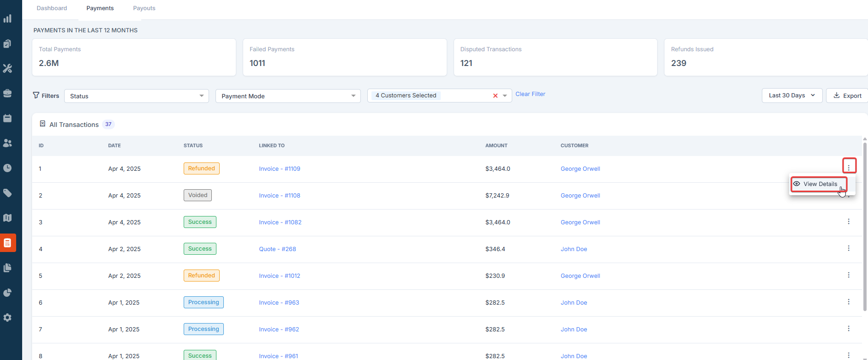Open the three-dot menu for transaction 3

coord(849,222)
